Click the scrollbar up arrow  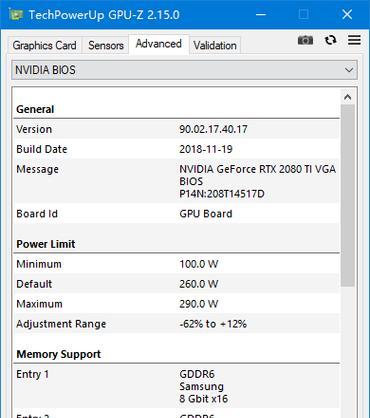[x=348, y=97]
